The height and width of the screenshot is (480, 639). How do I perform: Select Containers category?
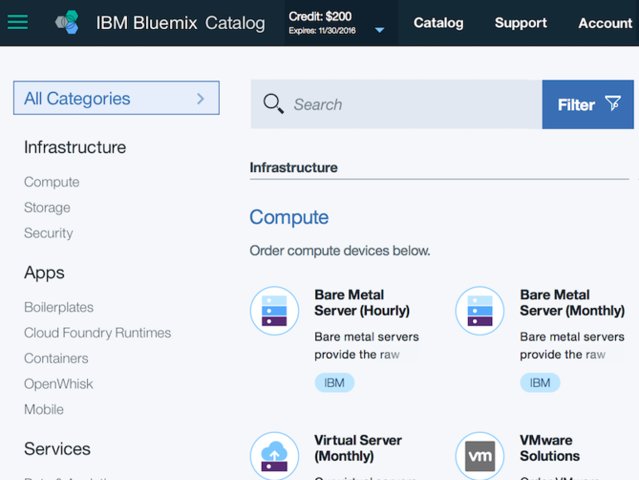56,358
